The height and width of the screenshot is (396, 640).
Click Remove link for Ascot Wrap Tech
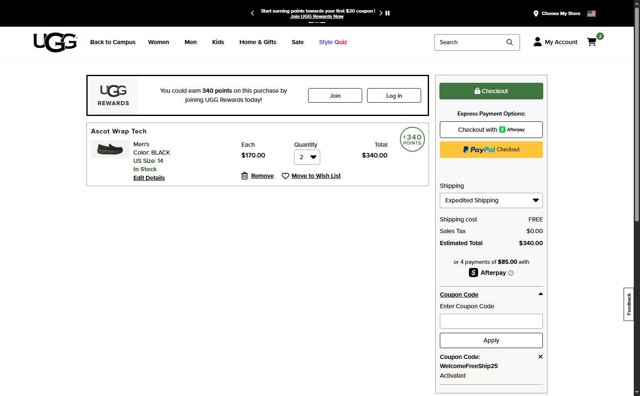tap(262, 176)
